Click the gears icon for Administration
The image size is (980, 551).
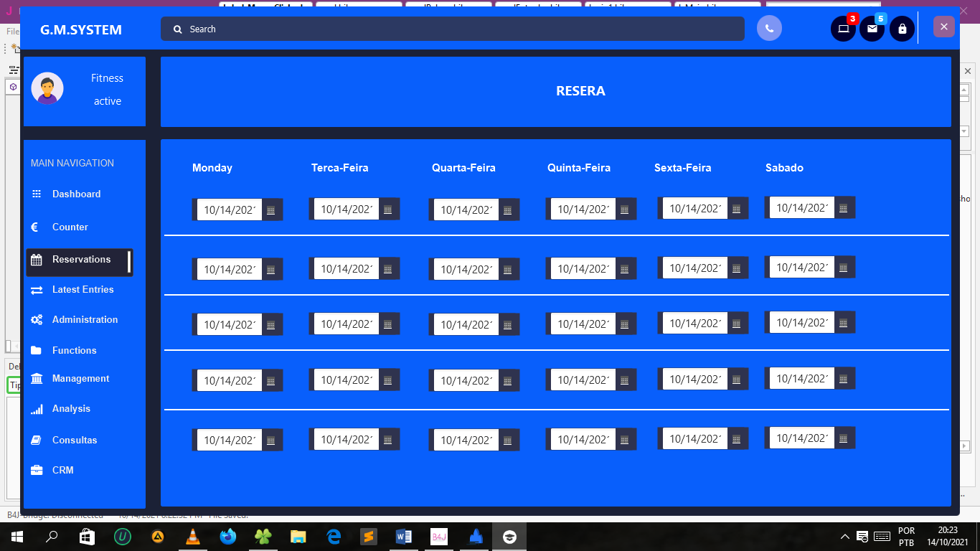pyautogui.click(x=37, y=320)
